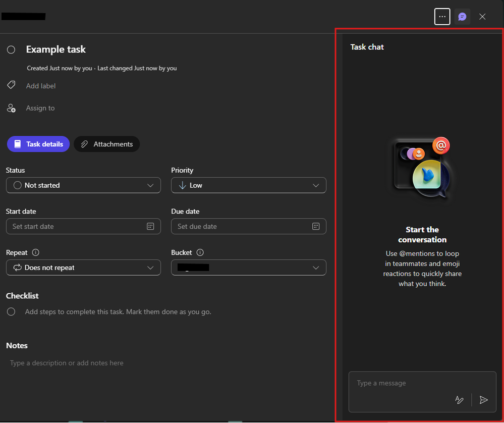Image resolution: width=504 pixels, height=423 pixels.
Task: Click the Start the conversation heading
Action: [422, 235]
